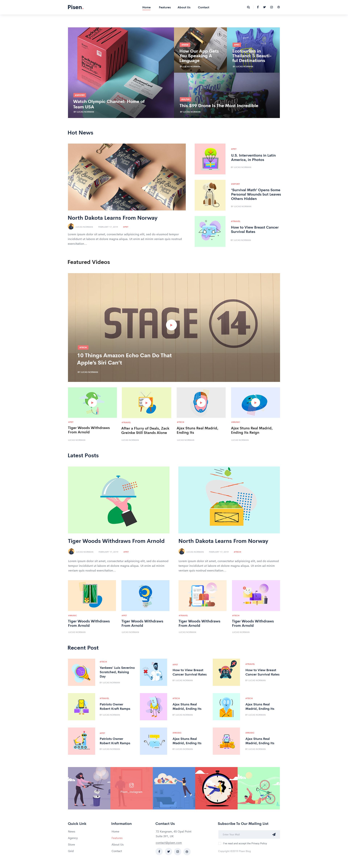Submit email with paper plane icon
The width and height of the screenshot is (348, 868).
pyautogui.click(x=274, y=834)
